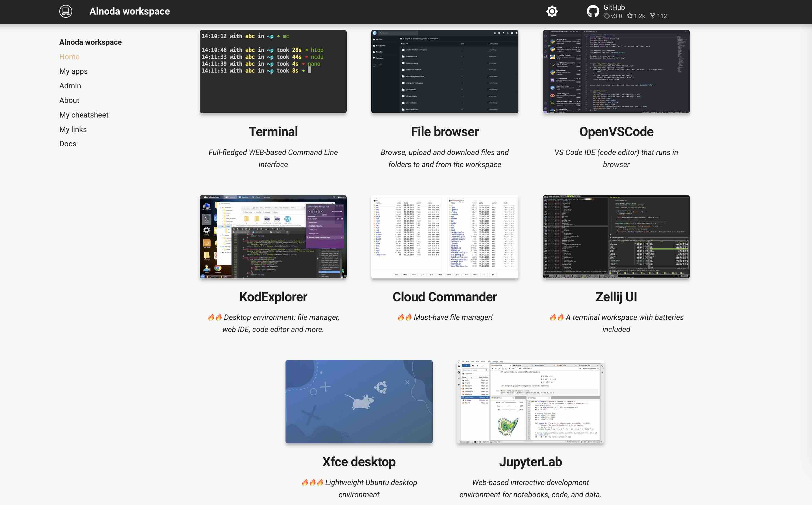Click the Alnoda laptop logo icon

66,11
